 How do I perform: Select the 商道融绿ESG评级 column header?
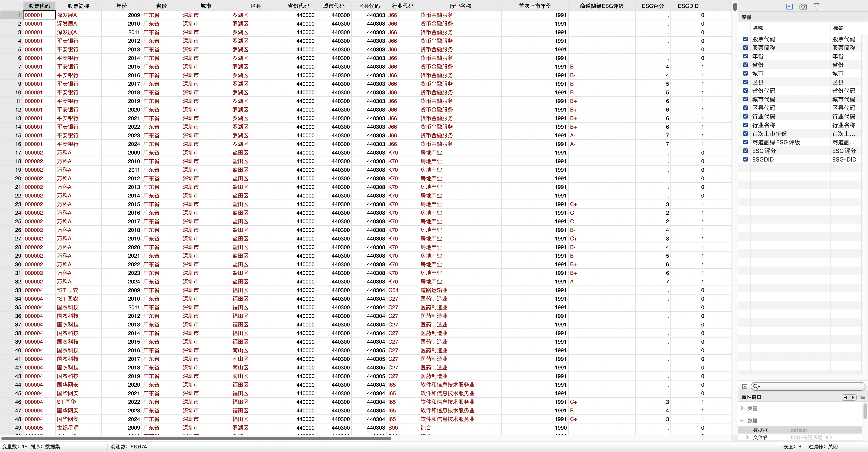pyautogui.click(x=601, y=6)
